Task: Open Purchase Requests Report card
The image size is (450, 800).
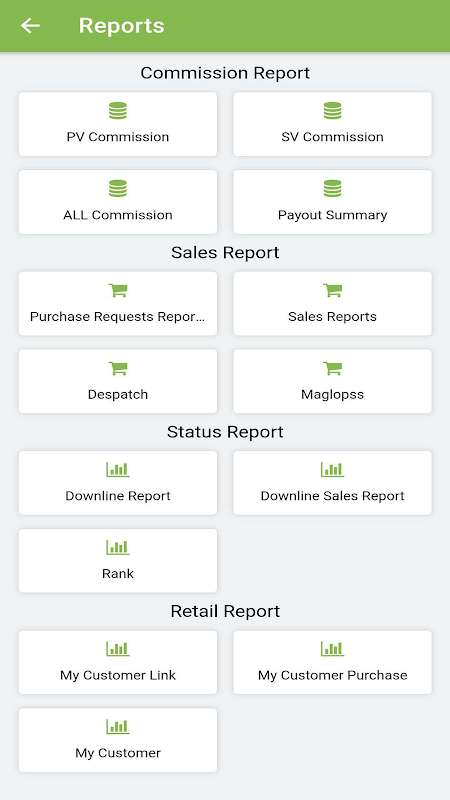Action: 118,304
